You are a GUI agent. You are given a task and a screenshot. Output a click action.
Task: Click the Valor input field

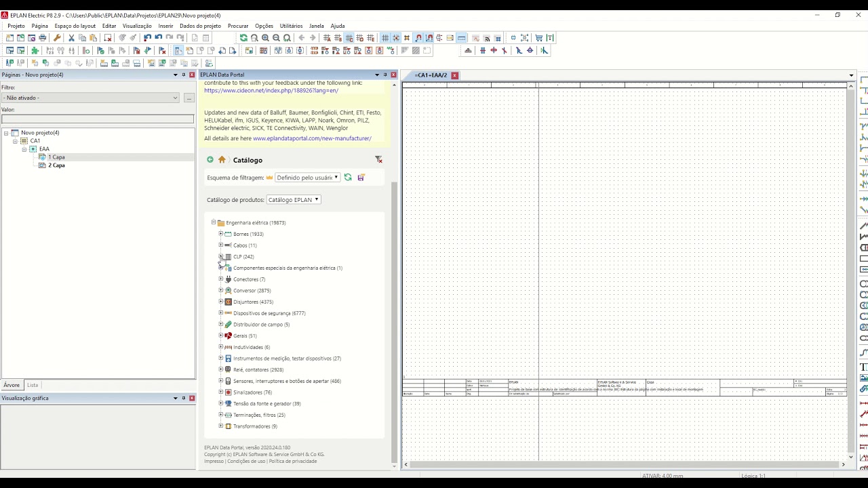(x=98, y=119)
